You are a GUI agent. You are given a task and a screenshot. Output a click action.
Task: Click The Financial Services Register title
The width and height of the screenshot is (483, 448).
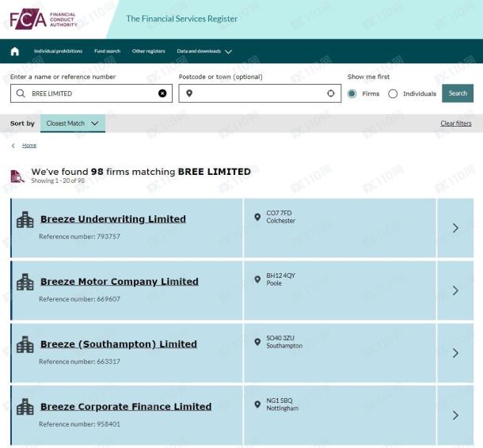coord(182,19)
